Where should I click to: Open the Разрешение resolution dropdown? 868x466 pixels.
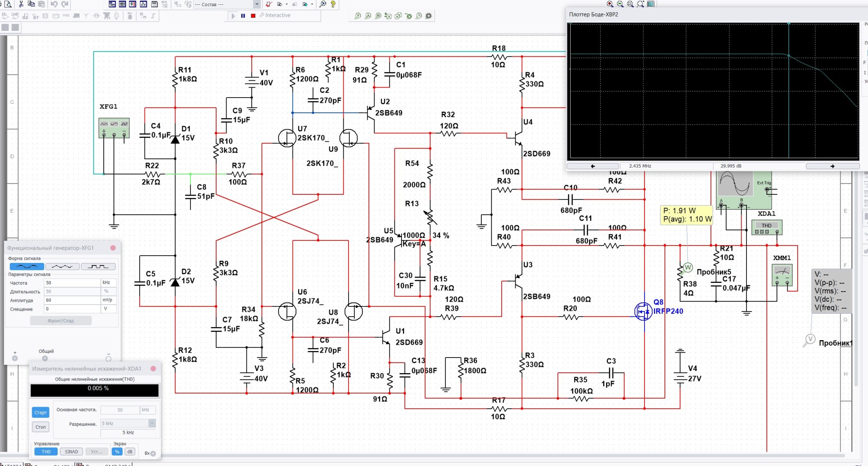(152, 423)
